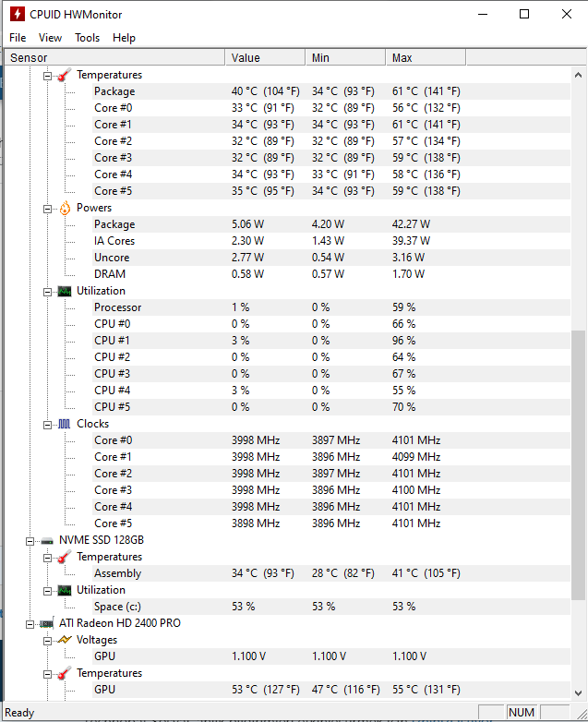
Task: Collapse the NVME SSD 128GB node
Action: [30, 540]
